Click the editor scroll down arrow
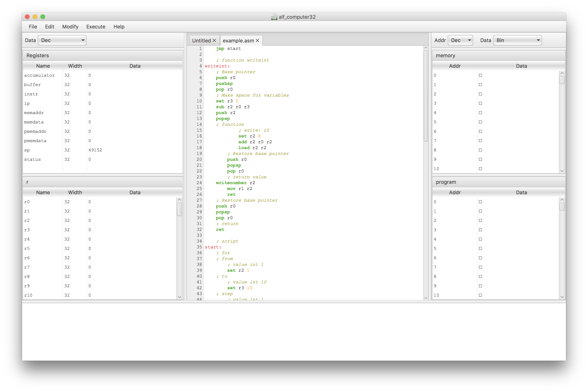This screenshot has width=588, height=392. (426, 298)
